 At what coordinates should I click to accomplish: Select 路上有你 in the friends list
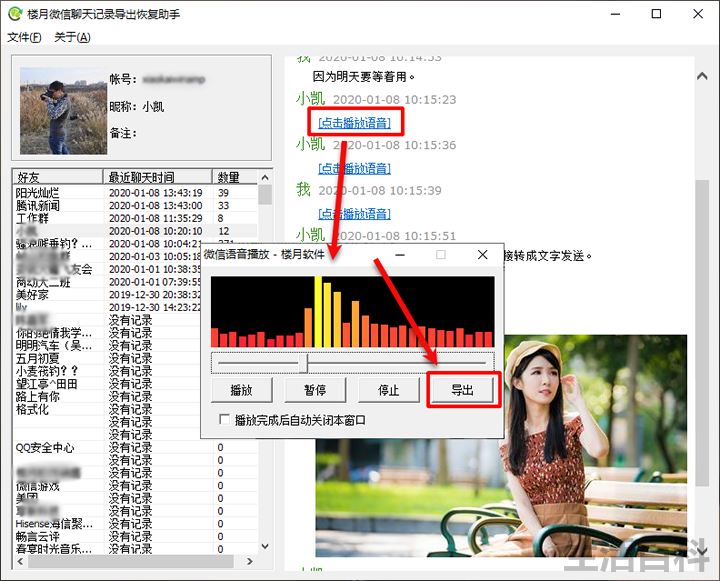pos(37,396)
